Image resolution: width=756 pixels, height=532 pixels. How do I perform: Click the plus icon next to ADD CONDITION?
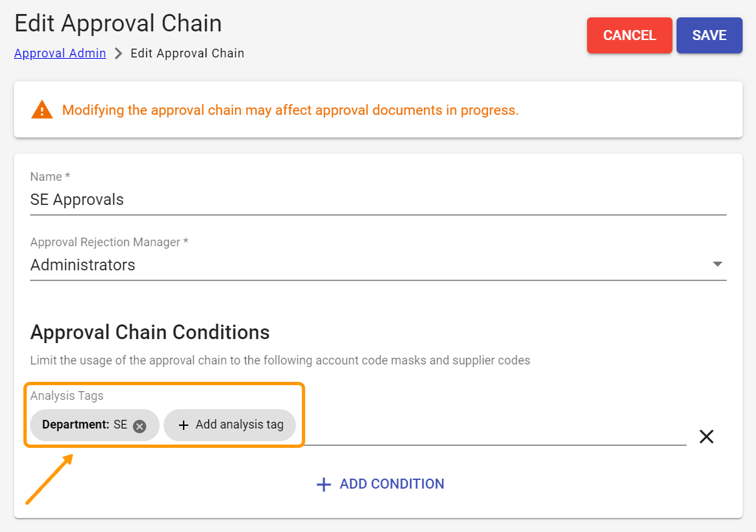pyautogui.click(x=324, y=484)
